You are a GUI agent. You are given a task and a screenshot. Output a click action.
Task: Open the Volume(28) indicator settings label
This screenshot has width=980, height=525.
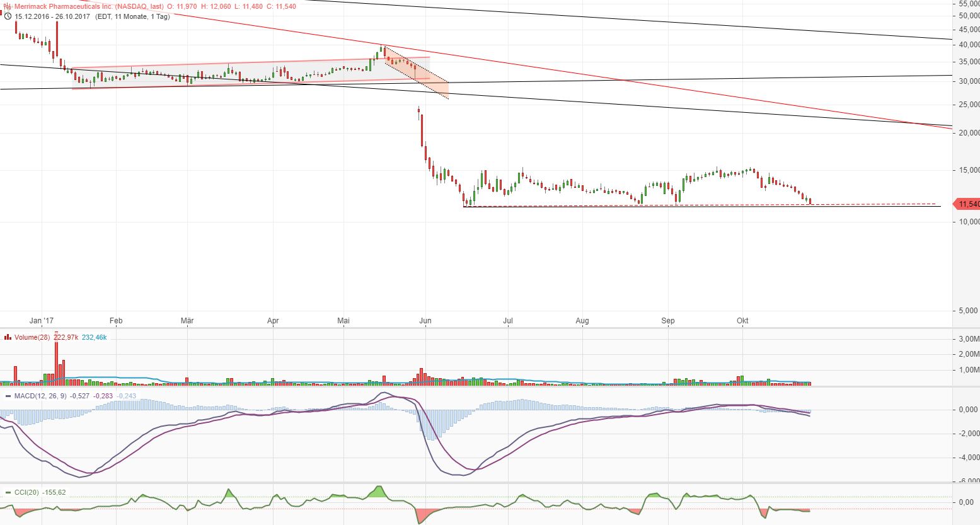(32, 337)
